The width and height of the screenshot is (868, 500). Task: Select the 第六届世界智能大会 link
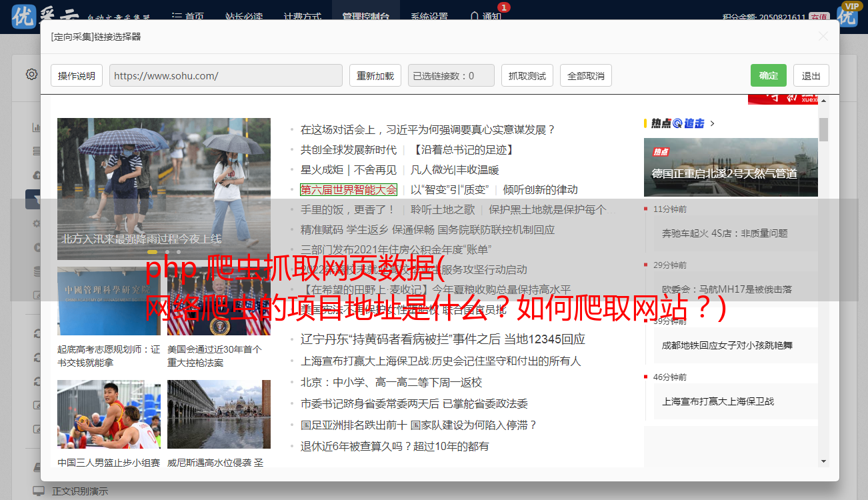(348, 190)
